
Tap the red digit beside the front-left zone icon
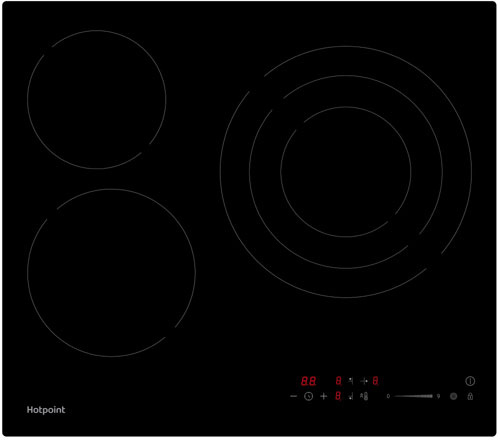338,396
